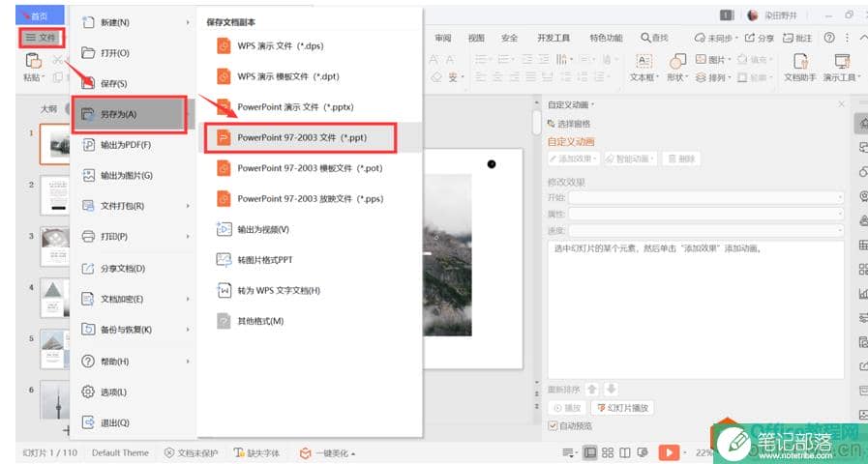
Task: Choose PowerPoint 演示 文件 (*.pptx)
Action: [x=310, y=106]
